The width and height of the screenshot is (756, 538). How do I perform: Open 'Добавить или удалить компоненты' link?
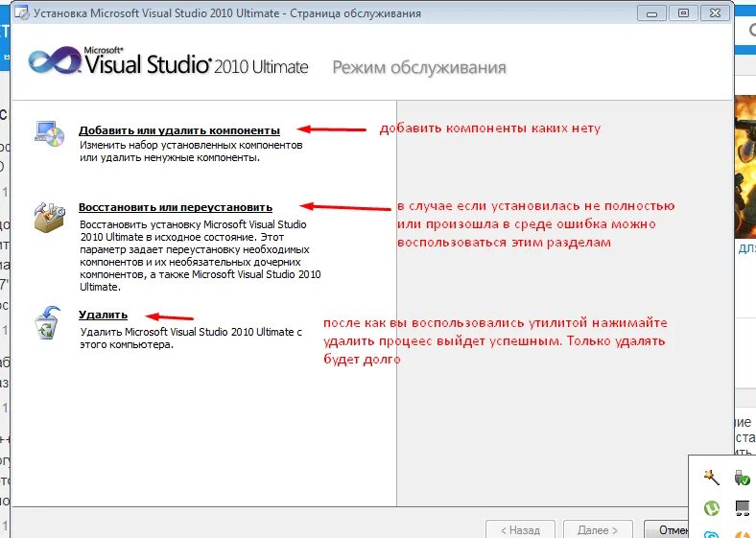click(x=179, y=130)
